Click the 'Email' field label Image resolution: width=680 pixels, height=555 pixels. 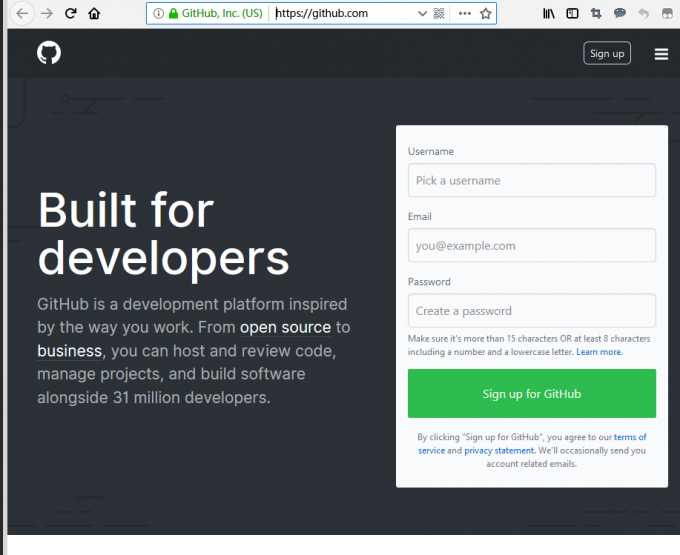tap(419, 216)
